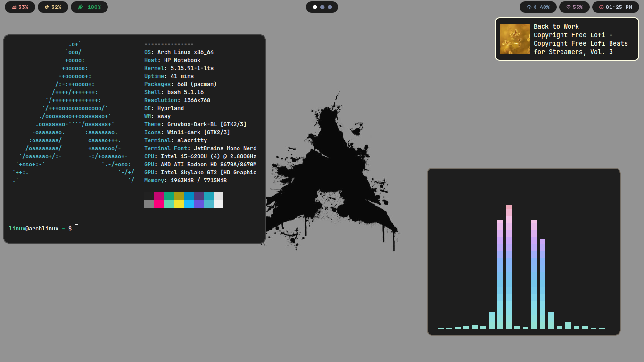Click the 32% memory value
644x362 pixels.
pos(56,7)
